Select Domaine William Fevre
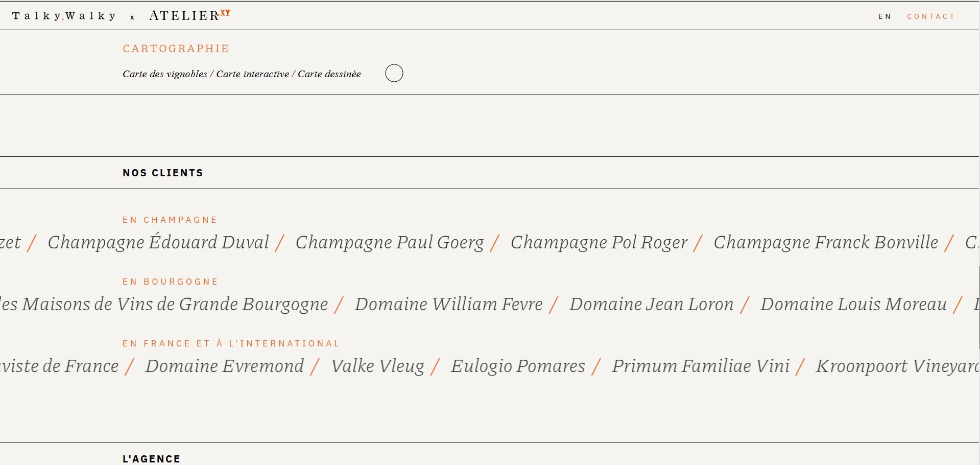Screen dimensions: 980x465 pyautogui.click(x=448, y=304)
